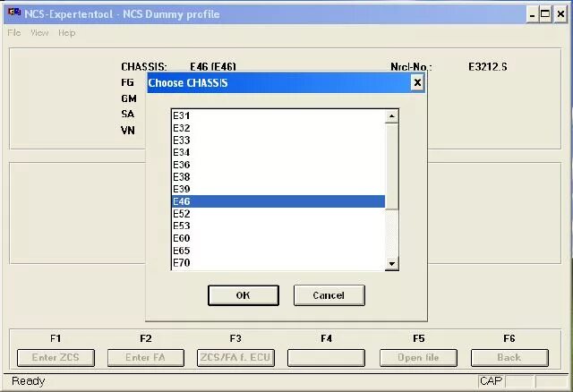This screenshot has width=573, height=392.
Task: Select E70 chassis entry
Action: pos(278,262)
